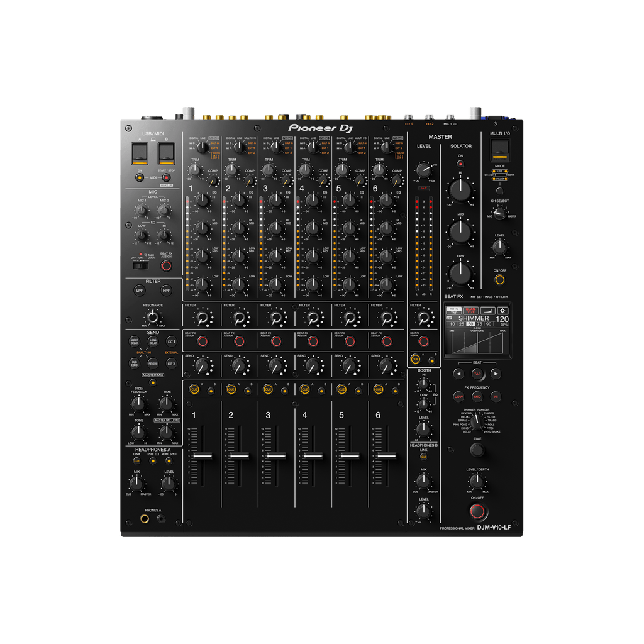Tap the red TAP beat button
Screen dimensions: 644x644
(x=477, y=374)
